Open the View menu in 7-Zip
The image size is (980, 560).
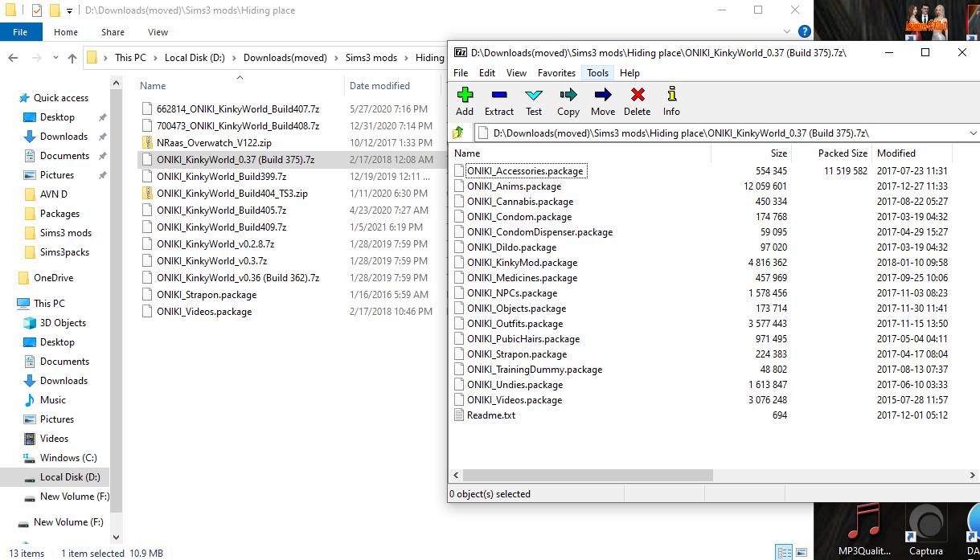tap(516, 73)
